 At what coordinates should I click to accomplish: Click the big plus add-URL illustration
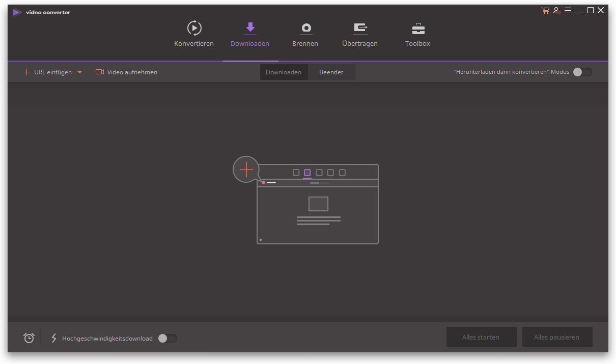[246, 169]
